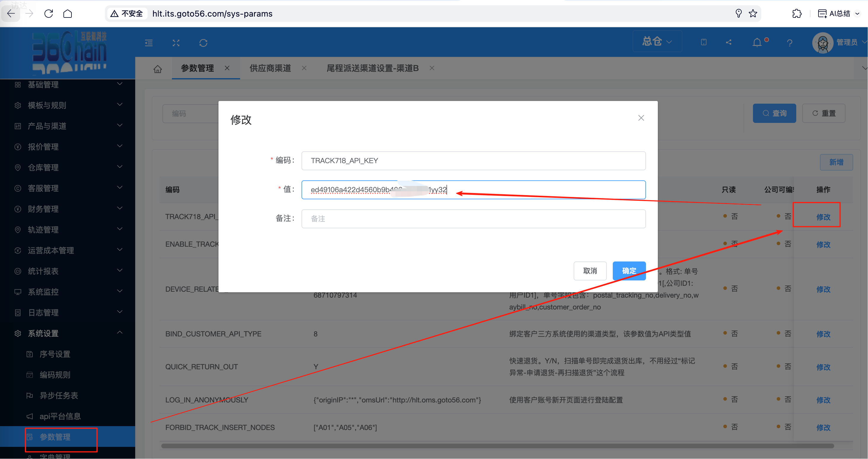
Task: Click the table horizontal scrollbar
Action: click(x=497, y=446)
